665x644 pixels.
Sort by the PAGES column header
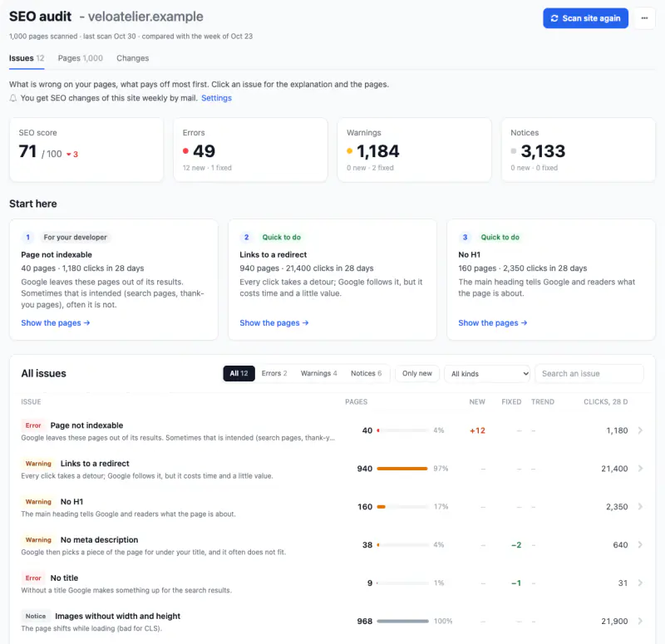pos(357,401)
